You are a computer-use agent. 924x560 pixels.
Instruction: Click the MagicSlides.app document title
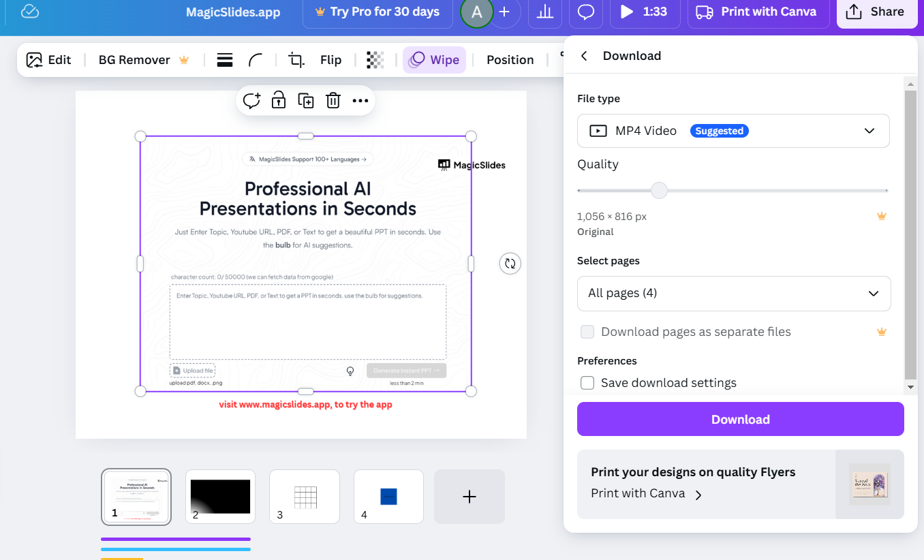coord(233,12)
